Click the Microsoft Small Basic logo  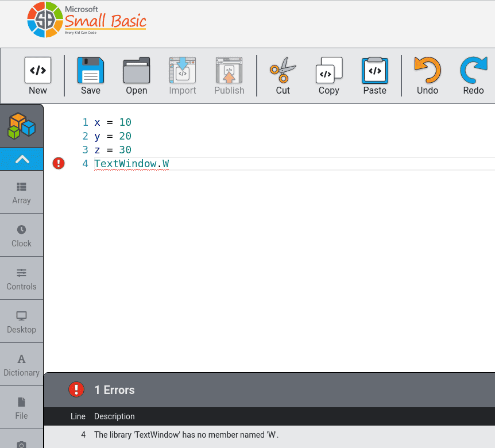pos(87,20)
